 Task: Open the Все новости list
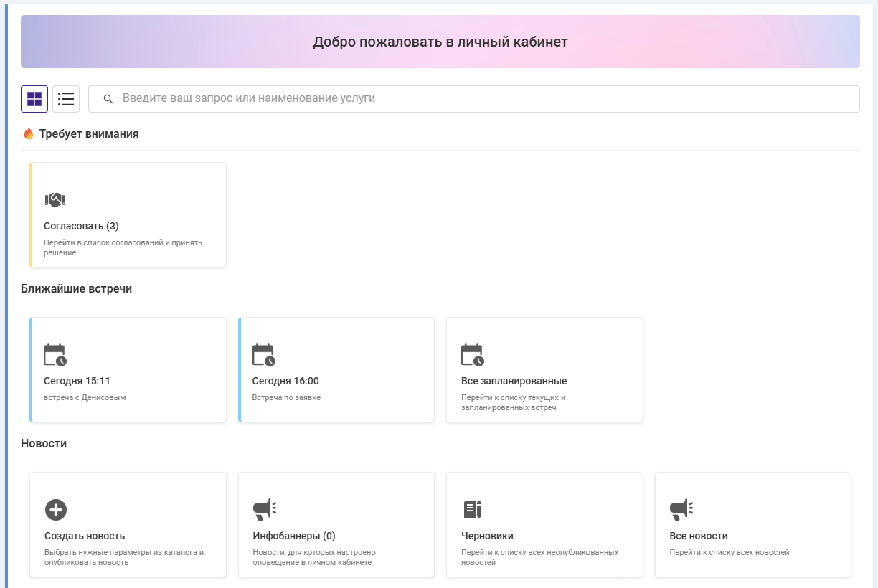pyautogui.click(x=698, y=536)
